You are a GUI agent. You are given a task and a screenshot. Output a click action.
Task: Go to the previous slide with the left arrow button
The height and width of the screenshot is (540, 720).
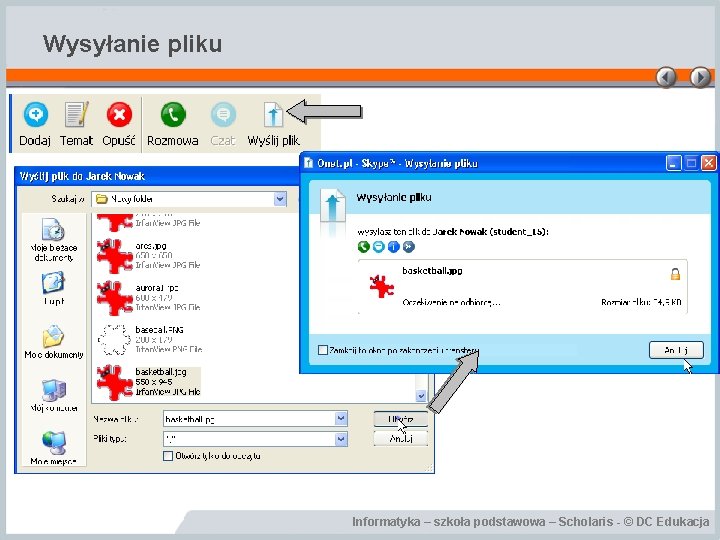point(666,77)
